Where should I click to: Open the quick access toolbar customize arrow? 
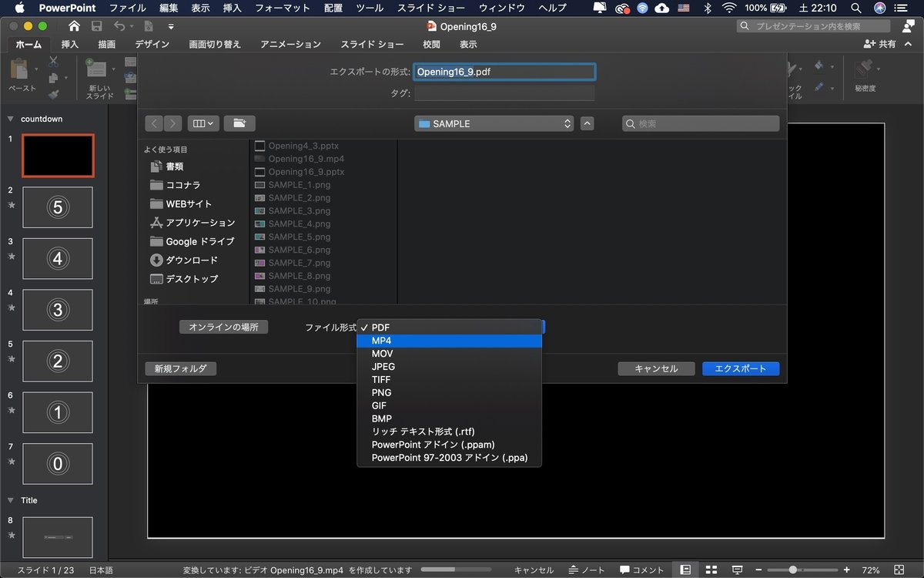click(x=170, y=26)
